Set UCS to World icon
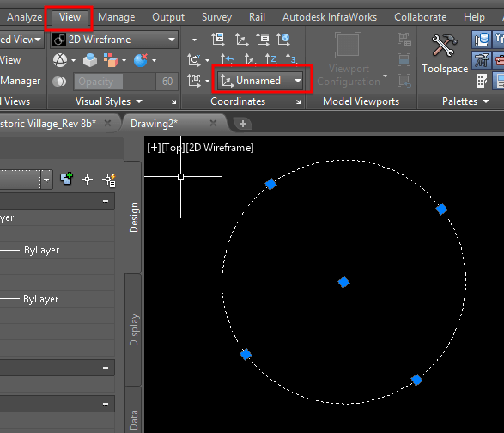Viewport: 504px width, 433px height. coord(283,40)
